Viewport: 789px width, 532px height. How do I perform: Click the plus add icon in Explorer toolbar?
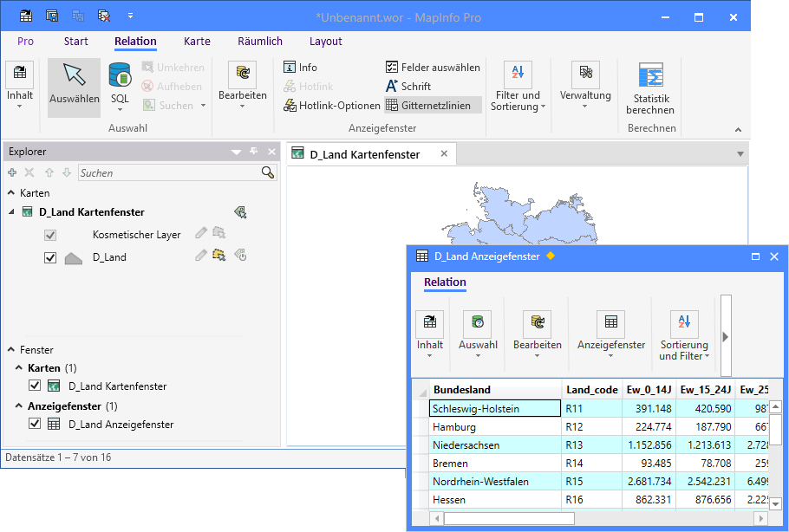click(13, 173)
